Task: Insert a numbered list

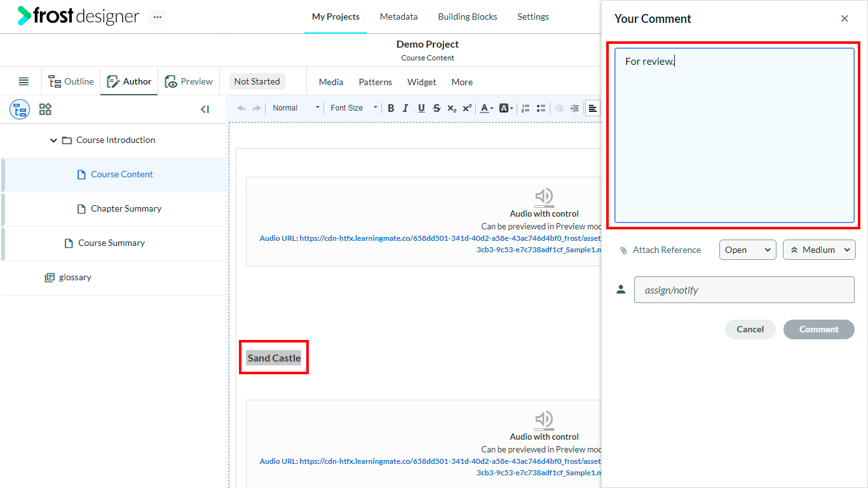Action: [x=526, y=108]
